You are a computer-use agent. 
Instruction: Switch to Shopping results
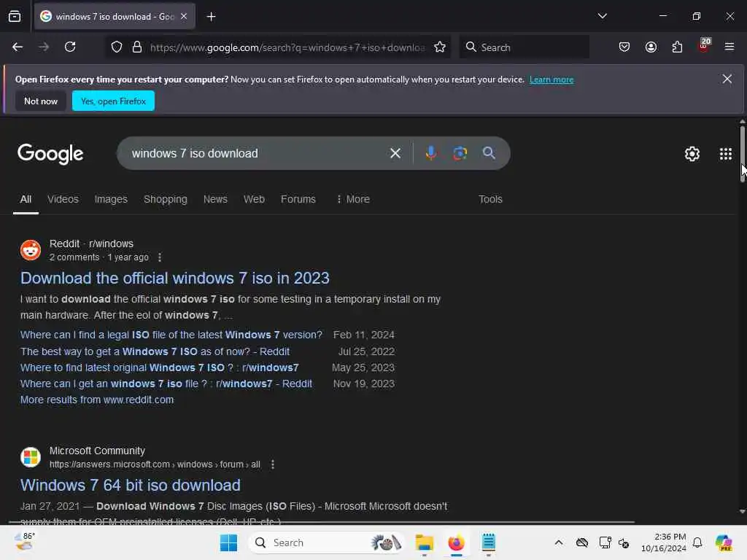[x=166, y=199]
